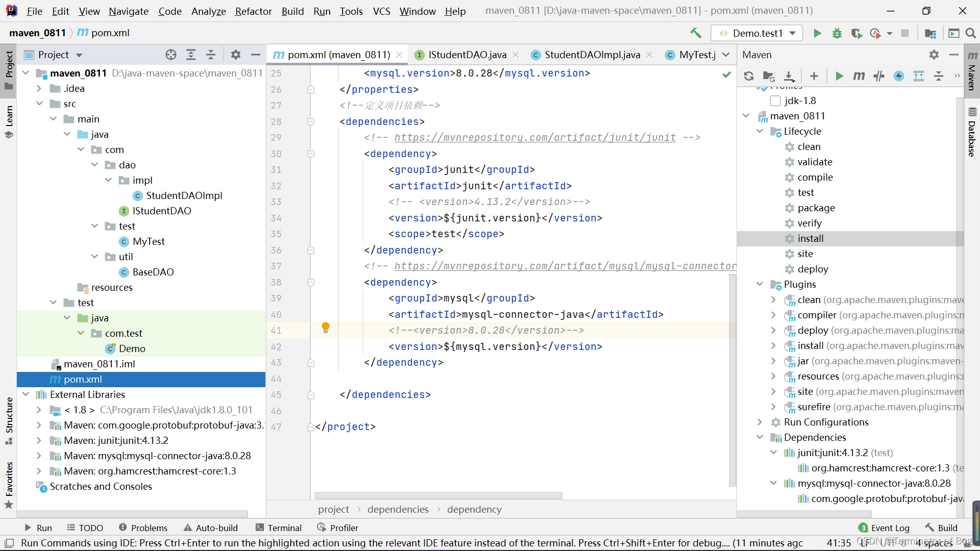Show Dependencies diagram icon in Maven toolbar
The width and height of the screenshot is (980, 551).
point(919,76)
